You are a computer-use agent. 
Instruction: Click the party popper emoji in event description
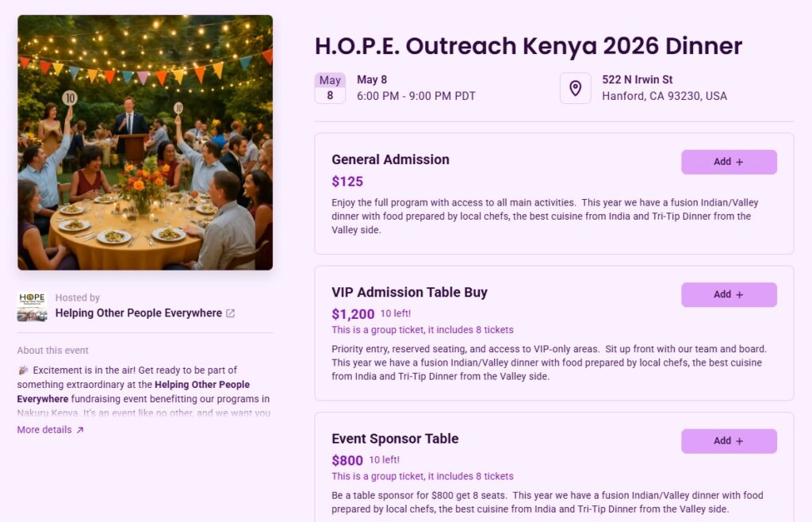pos(23,370)
